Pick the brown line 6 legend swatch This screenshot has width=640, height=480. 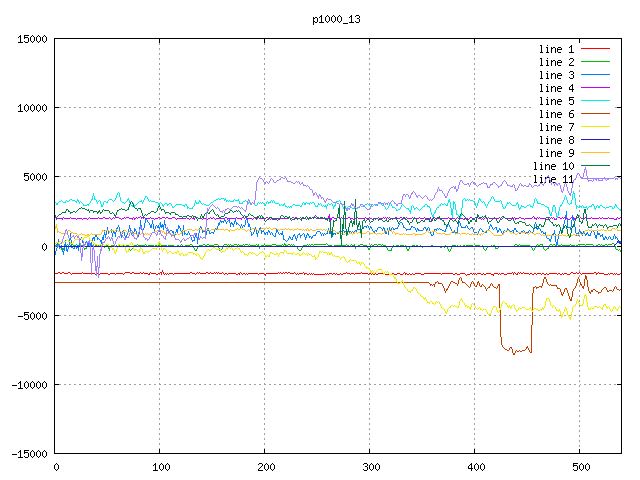pos(595,114)
